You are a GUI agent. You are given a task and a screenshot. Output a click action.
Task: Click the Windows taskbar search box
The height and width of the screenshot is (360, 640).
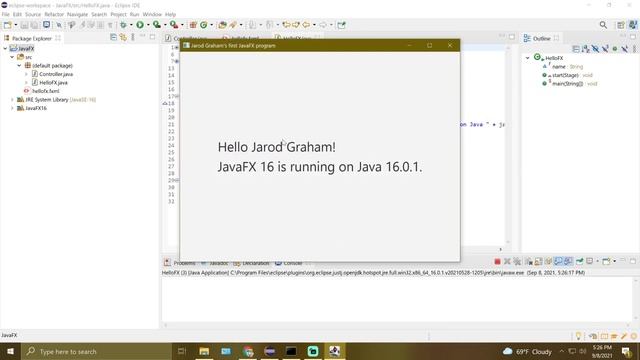(96, 351)
